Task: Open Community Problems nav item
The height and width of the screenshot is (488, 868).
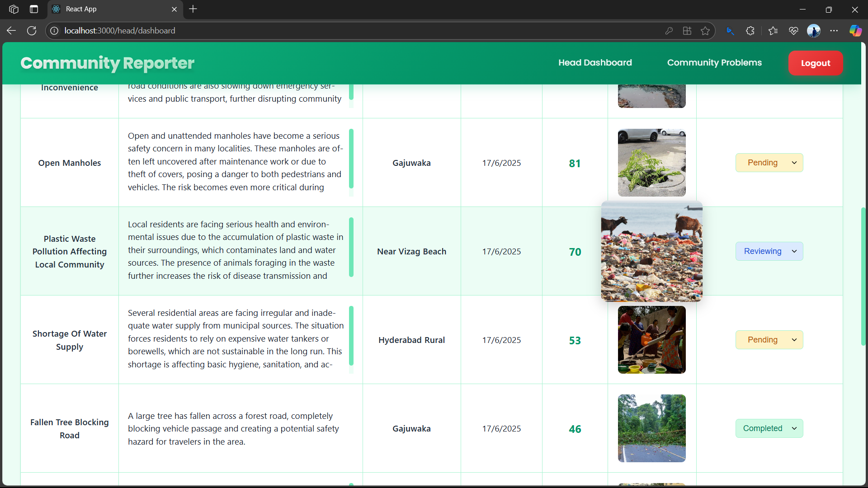Action: tap(714, 63)
